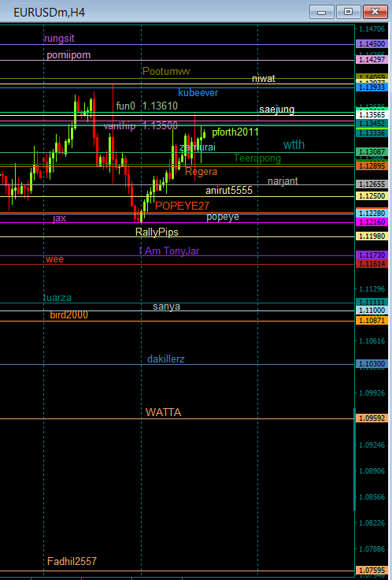Click the 1.11000 price tag

click(x=372, y=310)
